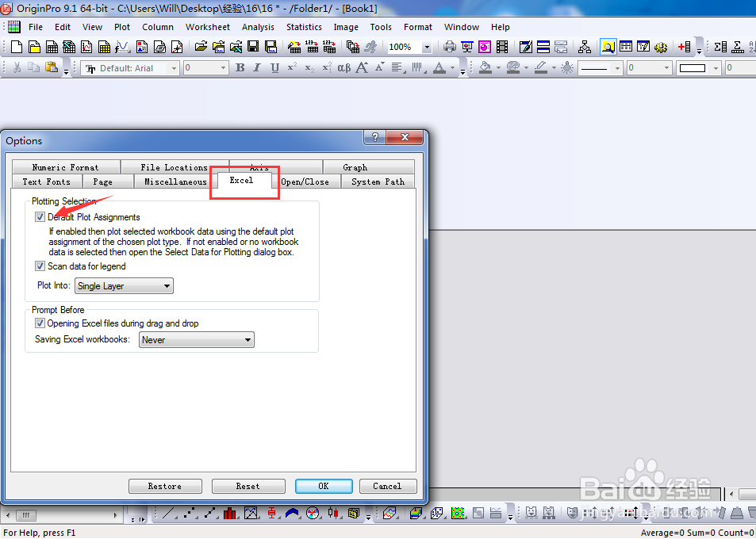Toggle Opening Excel files drag-drop checkbox

[40, 323]
